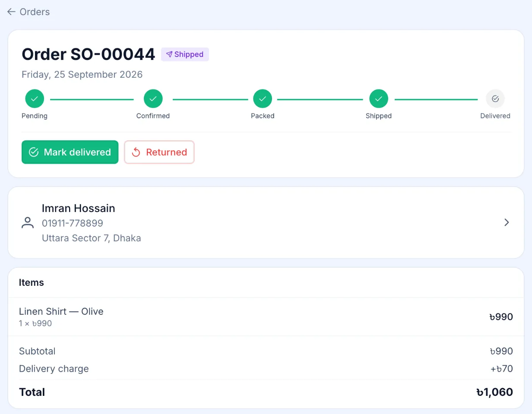
Task: Click the Items section header
Action: pos(32,282)
